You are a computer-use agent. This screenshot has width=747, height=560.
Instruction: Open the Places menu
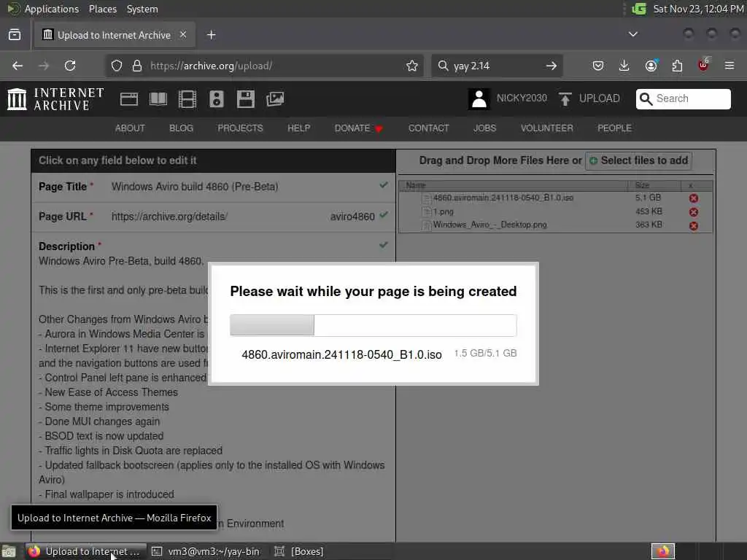point(103,9)
